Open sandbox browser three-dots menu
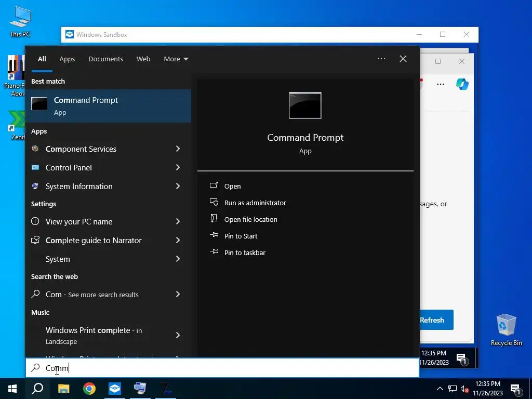The image size is (532, 399). click(x=441, y=84)
